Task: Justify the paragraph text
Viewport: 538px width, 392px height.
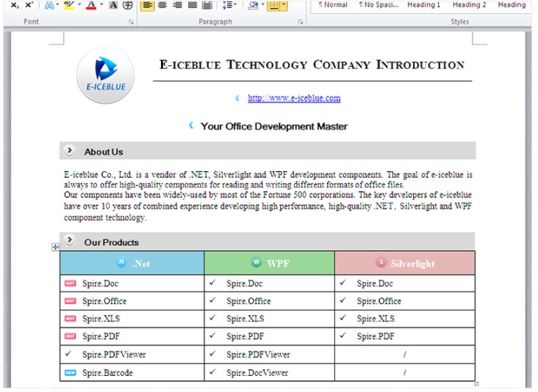Action: [193, 5]
